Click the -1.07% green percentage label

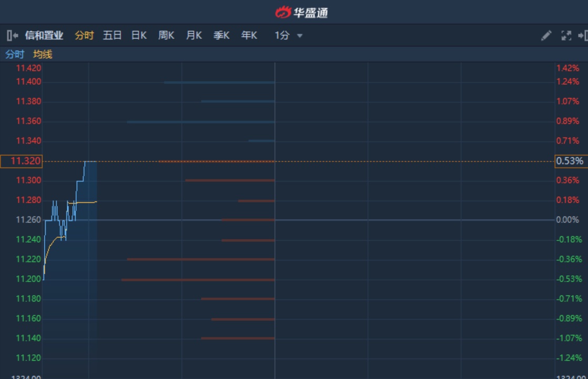click(x=569, y=338)
